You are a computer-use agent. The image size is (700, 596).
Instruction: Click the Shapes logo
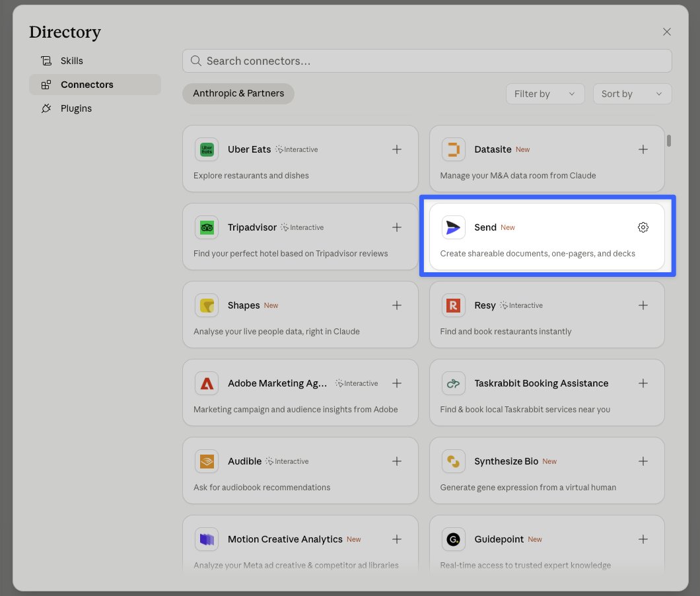pos(207,305)
